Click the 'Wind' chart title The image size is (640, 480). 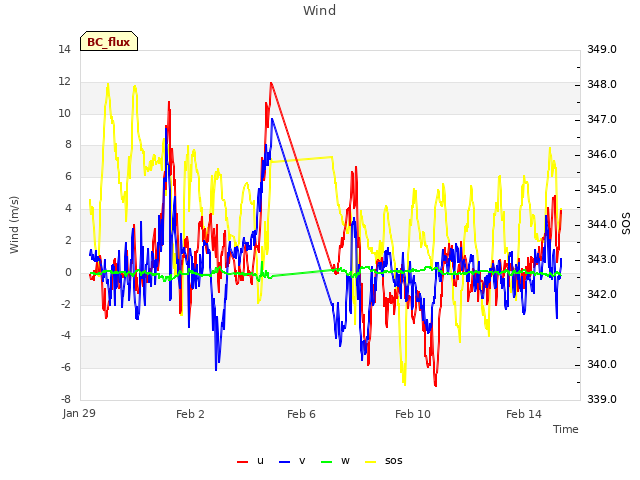[319, 10]
